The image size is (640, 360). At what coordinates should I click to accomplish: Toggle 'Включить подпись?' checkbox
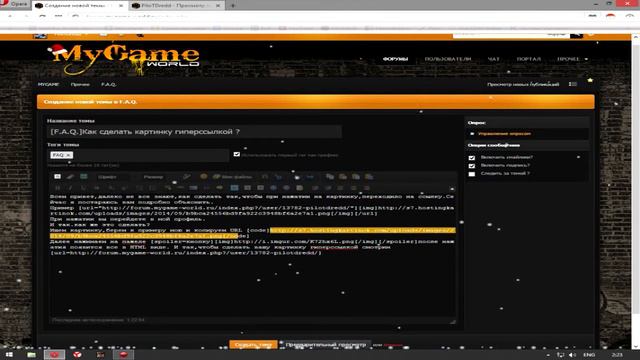click(x=472, y=166)
